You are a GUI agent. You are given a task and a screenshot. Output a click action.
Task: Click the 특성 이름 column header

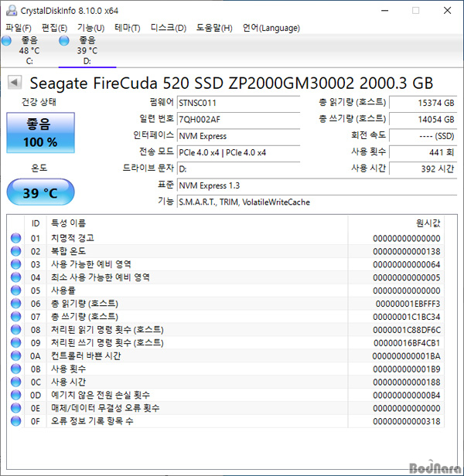[197, 223]
